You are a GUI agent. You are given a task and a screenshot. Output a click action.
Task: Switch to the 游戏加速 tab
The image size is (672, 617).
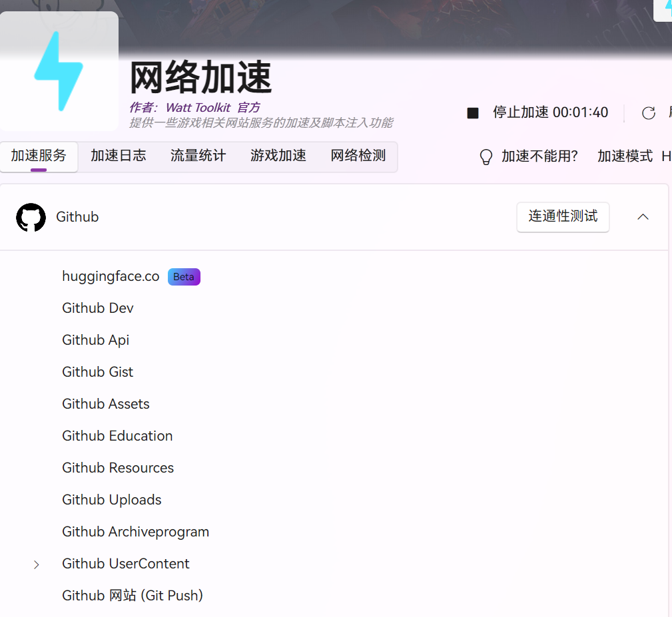278,156
